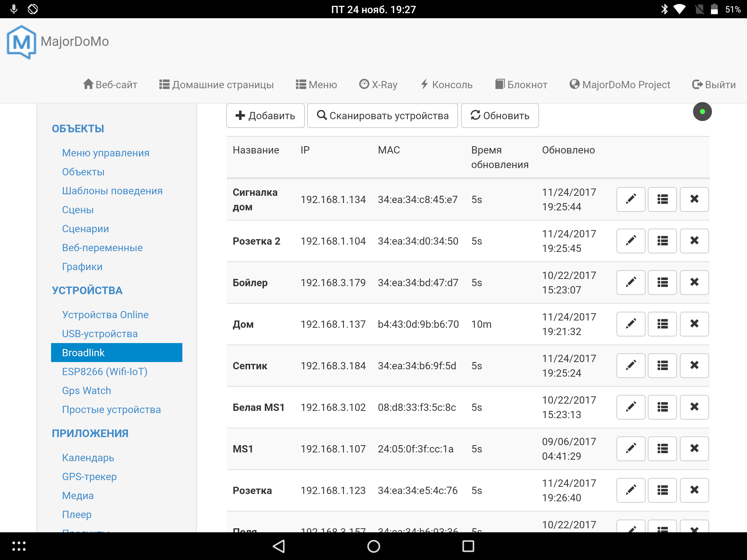Open Консоль in top navigation
This screenshot has width=747, height=560.
pos(446,85)
